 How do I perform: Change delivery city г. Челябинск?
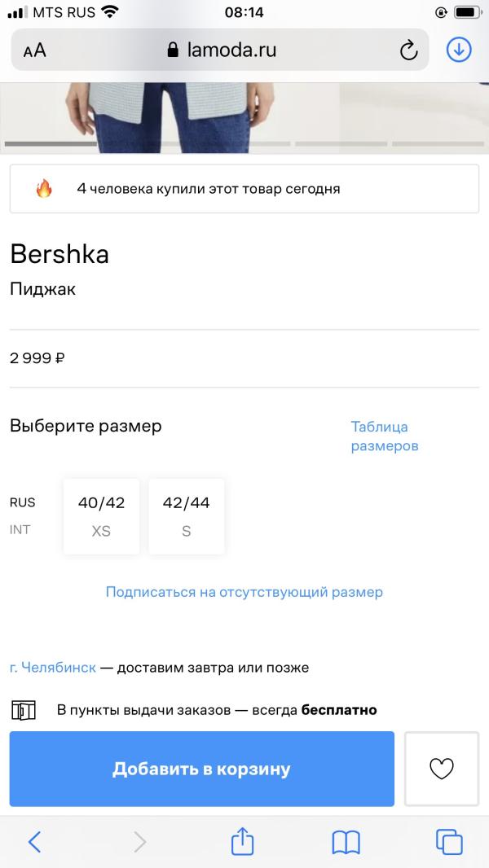click(53, 668)
